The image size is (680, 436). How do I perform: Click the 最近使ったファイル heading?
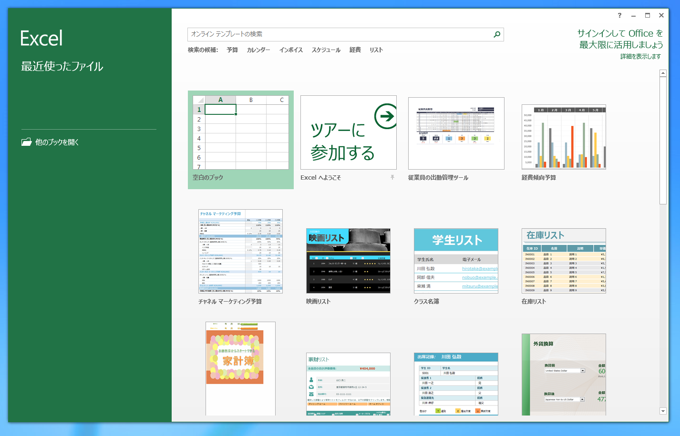point(62,66)
